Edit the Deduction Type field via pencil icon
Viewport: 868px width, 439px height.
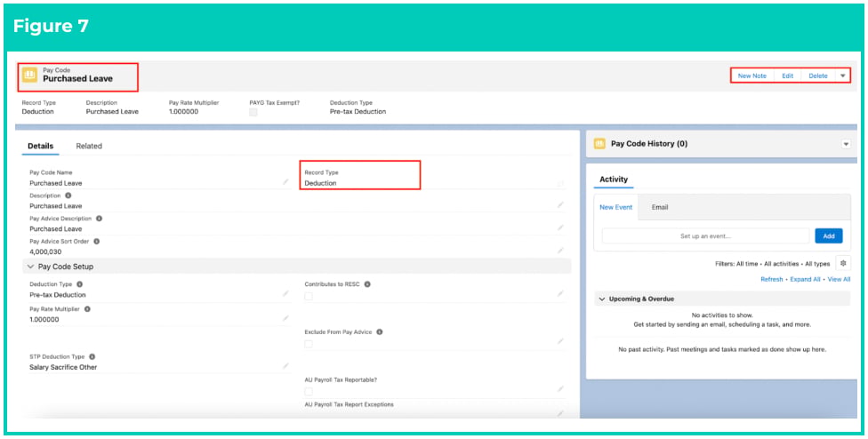click(285, 293)
